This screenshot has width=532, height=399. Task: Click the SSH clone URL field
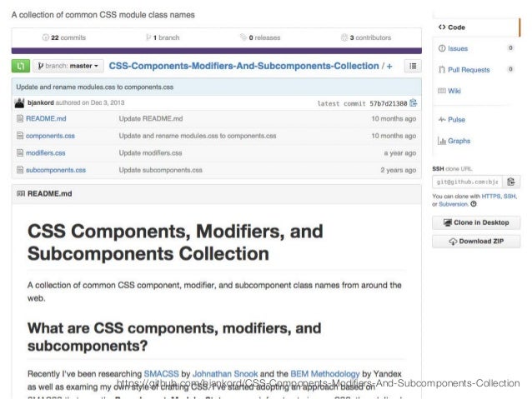click(467, 182)
